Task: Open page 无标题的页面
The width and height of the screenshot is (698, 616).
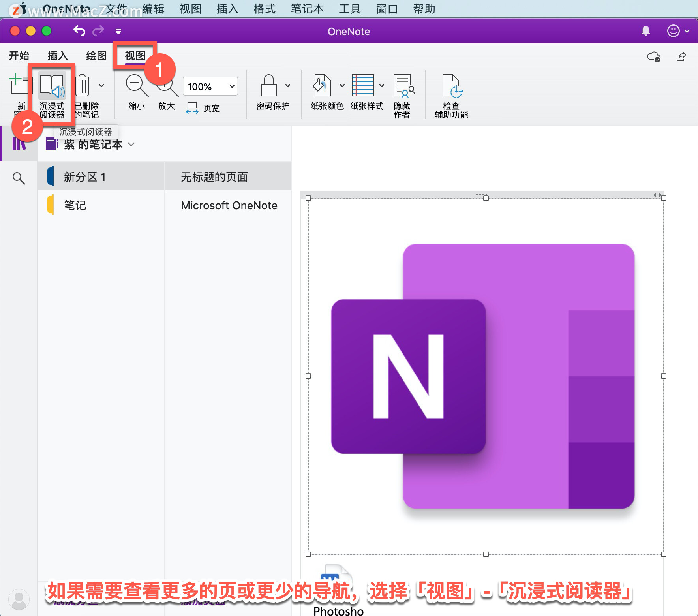Action: pyautogui.click(x=228, y=177)
